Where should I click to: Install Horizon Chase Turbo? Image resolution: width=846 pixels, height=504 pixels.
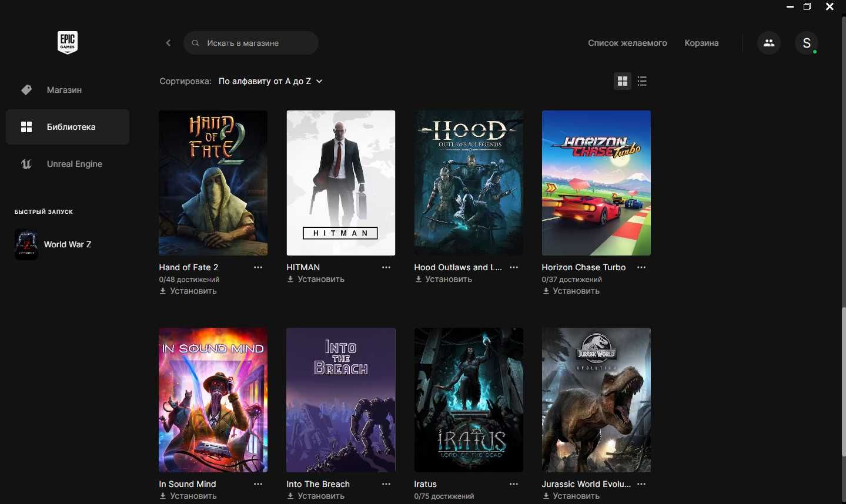571,291
